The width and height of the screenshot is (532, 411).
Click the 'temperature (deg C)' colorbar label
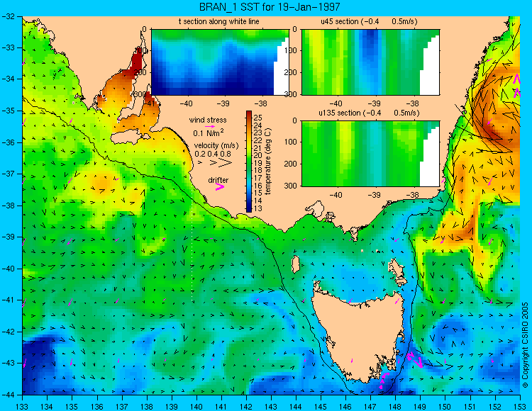268,162
